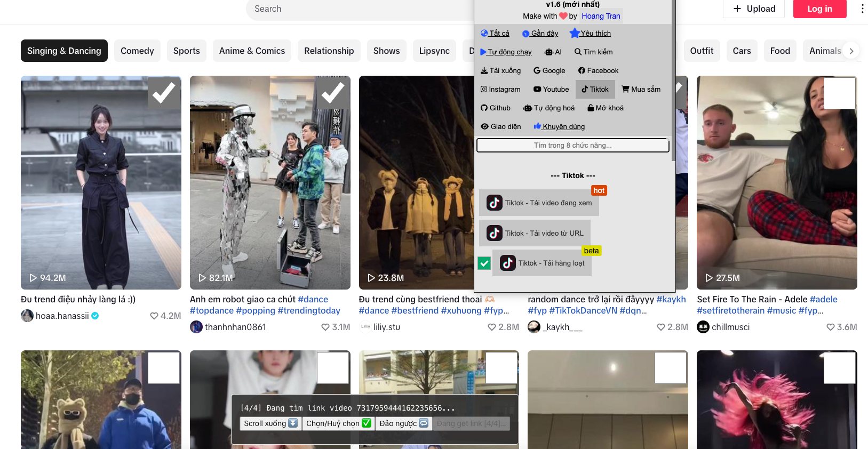Open the Mở khoá unlock tab
The image size is (868, 449).
pyautogui.click(x=606, y=108)
